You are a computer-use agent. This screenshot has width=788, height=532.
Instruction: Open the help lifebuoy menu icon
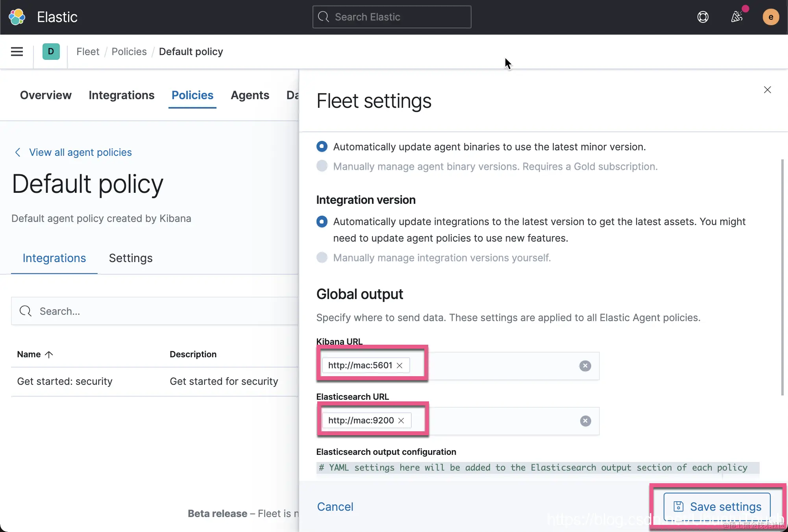point(703,17)
